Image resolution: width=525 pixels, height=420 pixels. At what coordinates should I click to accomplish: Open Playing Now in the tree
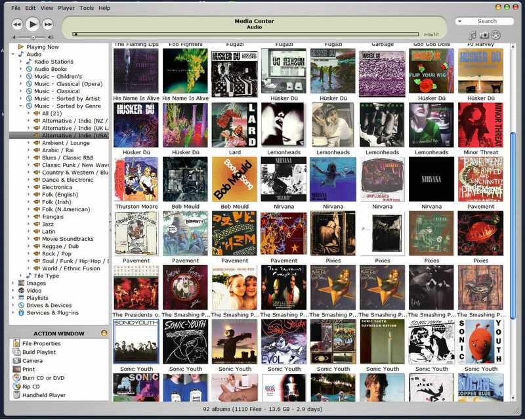pos(43,47)
